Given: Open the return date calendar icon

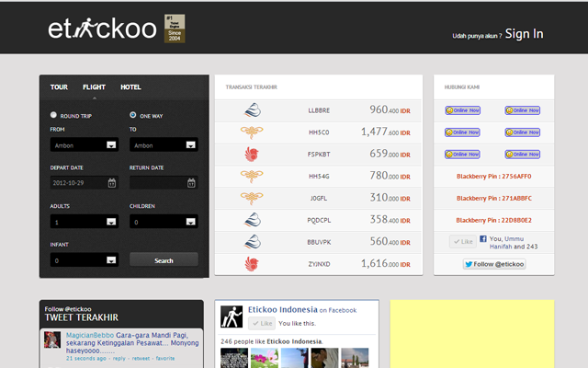Looking at the screenshot, I should pos(190,183).
